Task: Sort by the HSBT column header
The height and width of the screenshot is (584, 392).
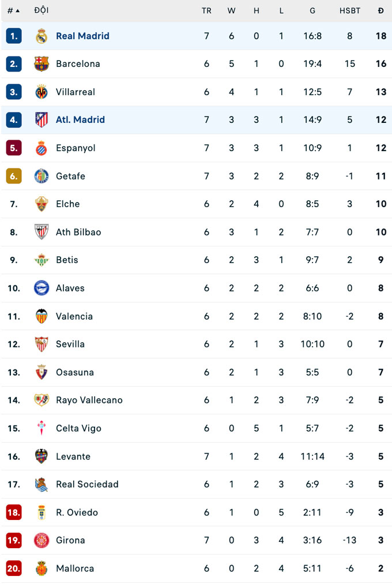Action: [350, 10]
